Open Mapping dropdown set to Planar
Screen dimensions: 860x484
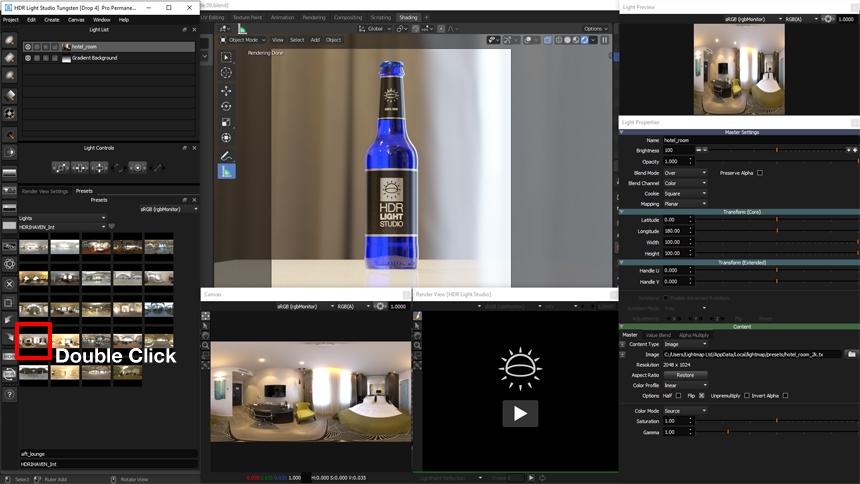pyautogui.click(x=685, y=204)
